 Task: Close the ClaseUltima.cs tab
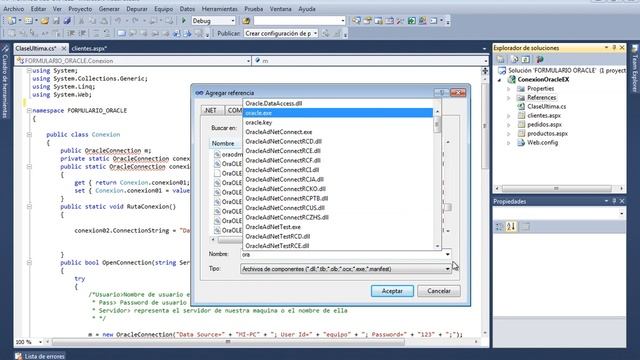(x=64, y=49)
